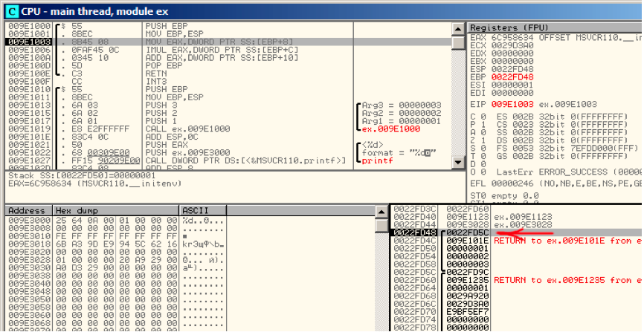
Task: Select the EIP register value 009E1003
Action: point(512,104)
